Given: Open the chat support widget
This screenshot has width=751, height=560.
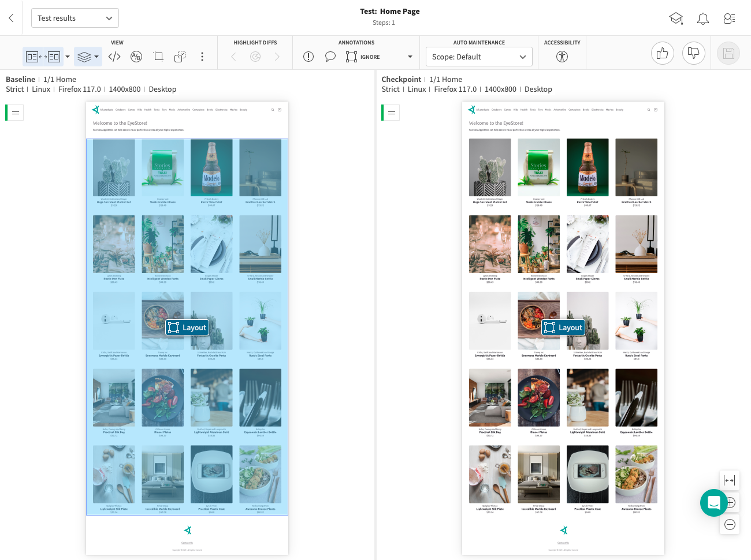Looking at the screenshot, I should click(714, 503).
